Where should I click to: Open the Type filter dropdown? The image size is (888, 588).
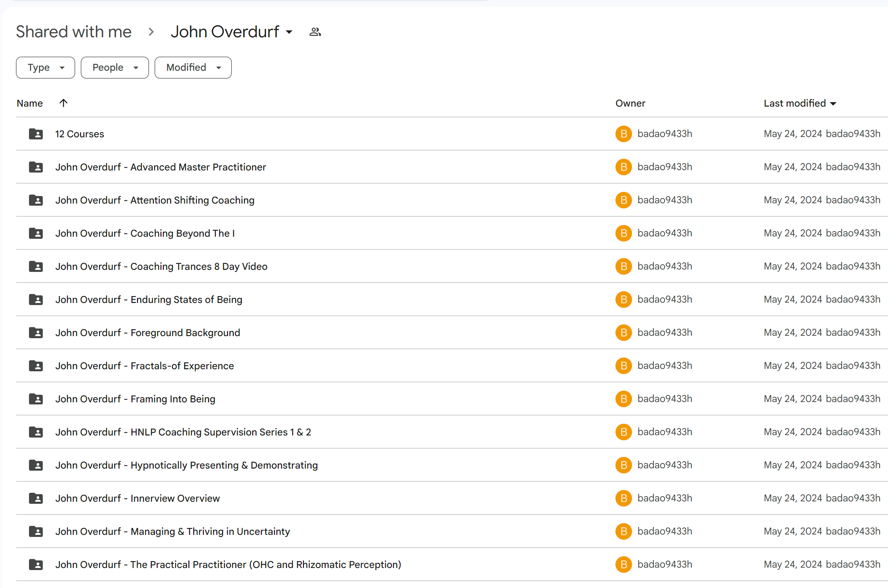click(x=45, y=68)
